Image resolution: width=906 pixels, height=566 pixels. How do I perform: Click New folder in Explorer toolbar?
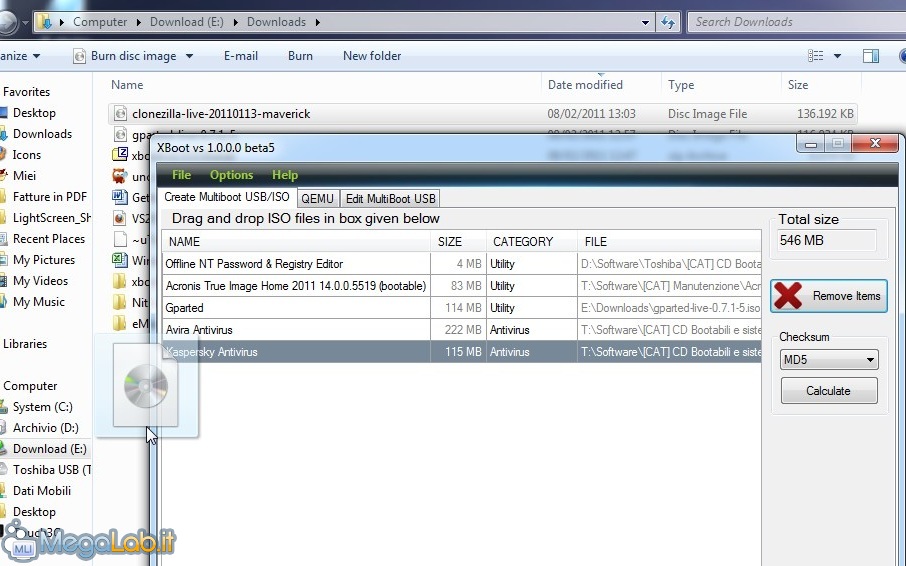pos(372,56)
